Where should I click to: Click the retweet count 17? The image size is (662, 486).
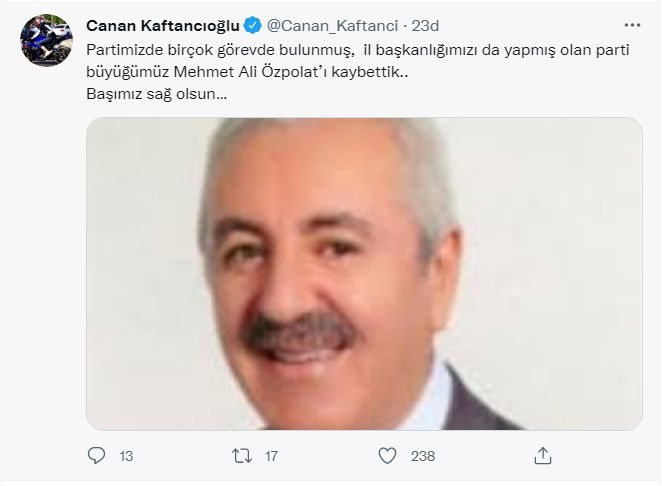coord(271,456)
